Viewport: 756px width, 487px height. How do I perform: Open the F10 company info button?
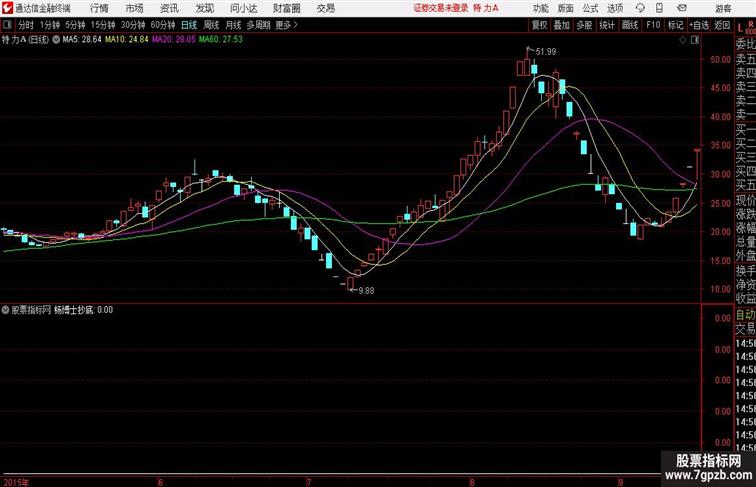(653, 25)
